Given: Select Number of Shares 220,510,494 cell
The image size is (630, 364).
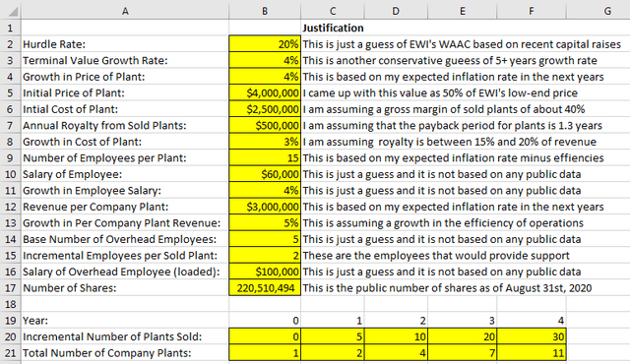Looking at the screenshot, I should point(265,287).
